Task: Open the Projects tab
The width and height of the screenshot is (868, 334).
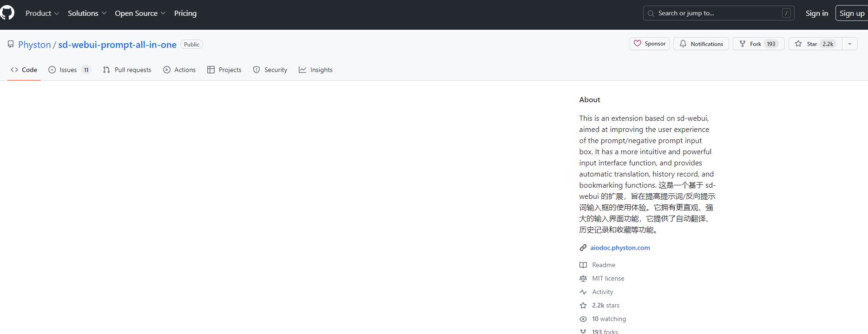Action: click(x=224, y=70)
